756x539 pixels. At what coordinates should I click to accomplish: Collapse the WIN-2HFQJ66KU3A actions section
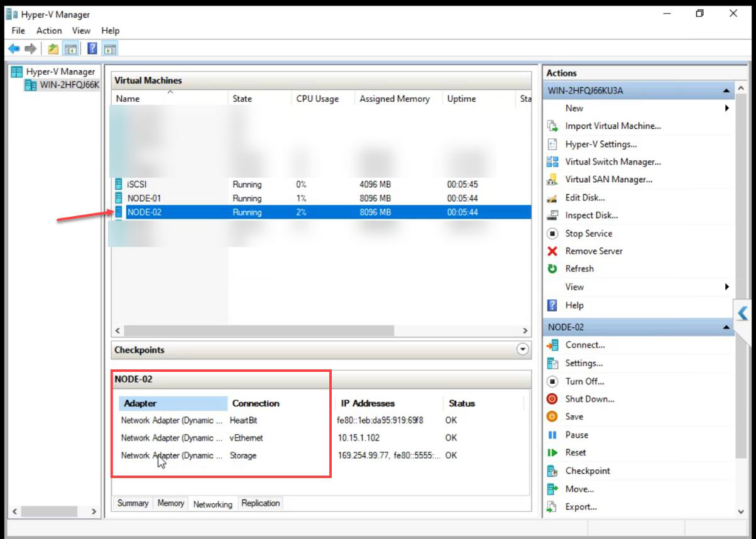pyautogui.click(x=726, y=90)
